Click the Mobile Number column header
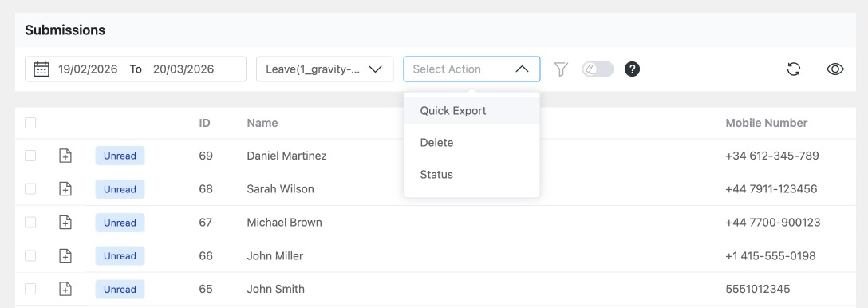 coord(767,123)
